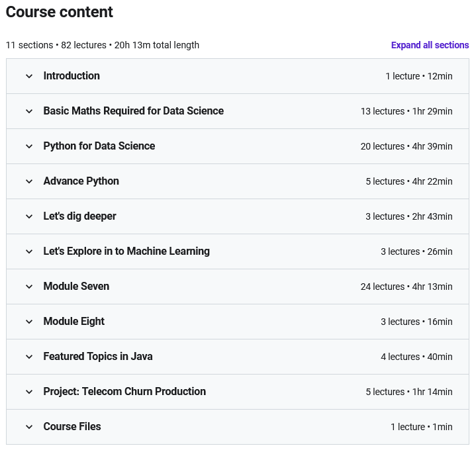Click Expand all sections link
This screenshot has height=450, width=476.
point(430,45)
